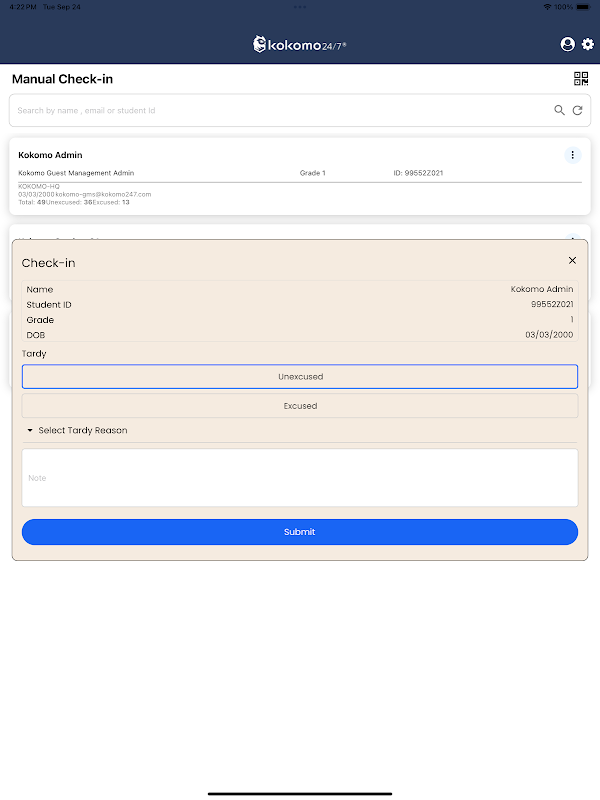Click the DOB value 03/03/2000 in dialog
This screenshot has height=800, width=600.
point(549,335)
